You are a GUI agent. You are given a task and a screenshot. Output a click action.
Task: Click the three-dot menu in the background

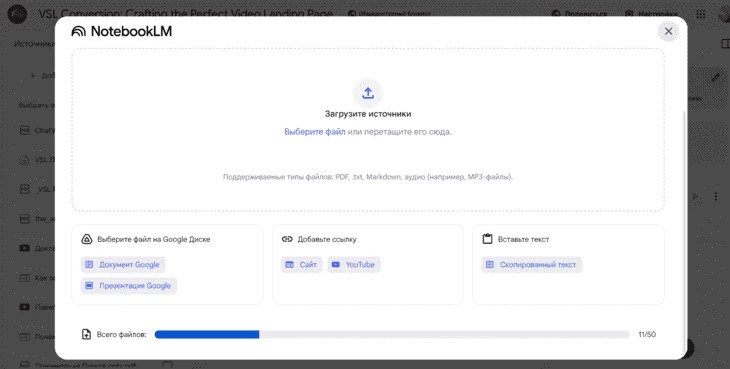point(716,196)
